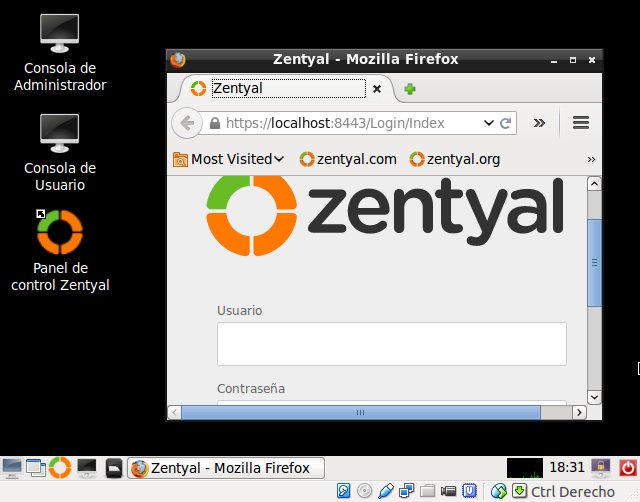This screenshot has height=502, width=640.
Task: Close the Zentyal tab
Action: point(377,89)
